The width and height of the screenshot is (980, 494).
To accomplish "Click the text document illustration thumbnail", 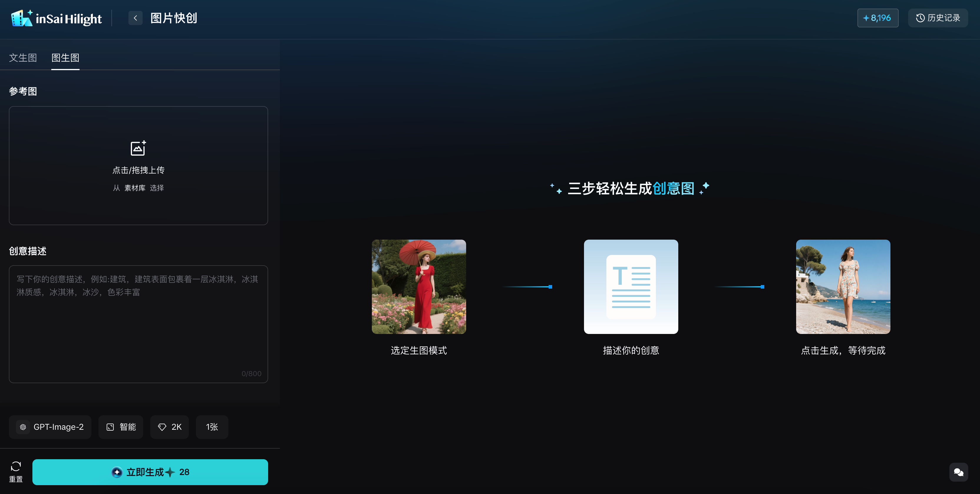I will (631, 286).
